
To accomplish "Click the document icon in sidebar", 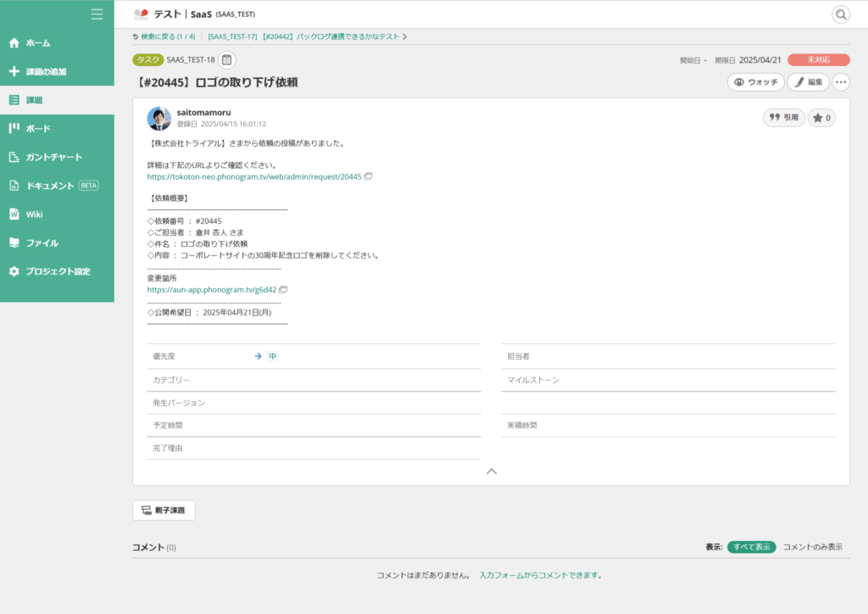I will [14, 186].
